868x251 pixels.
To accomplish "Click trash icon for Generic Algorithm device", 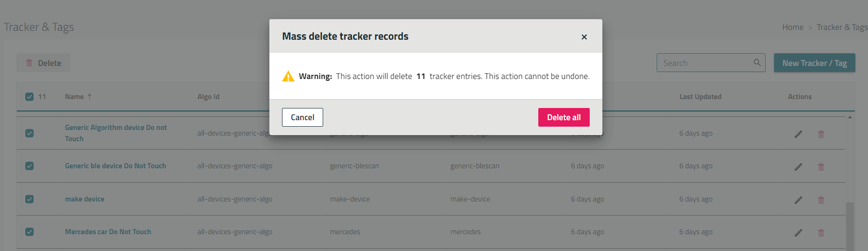I will pos(821,134).
